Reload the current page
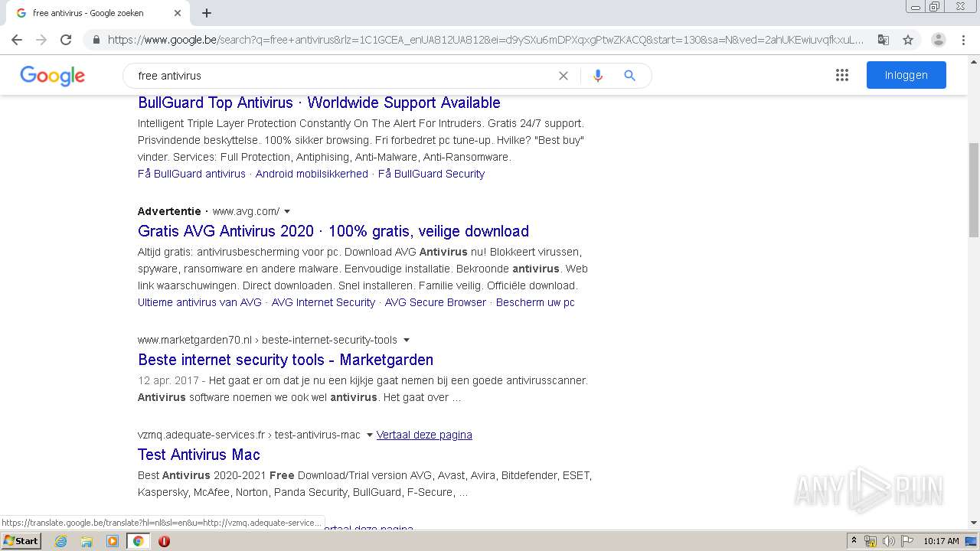This screenshot has width=980, height=551. coord(66,40)
